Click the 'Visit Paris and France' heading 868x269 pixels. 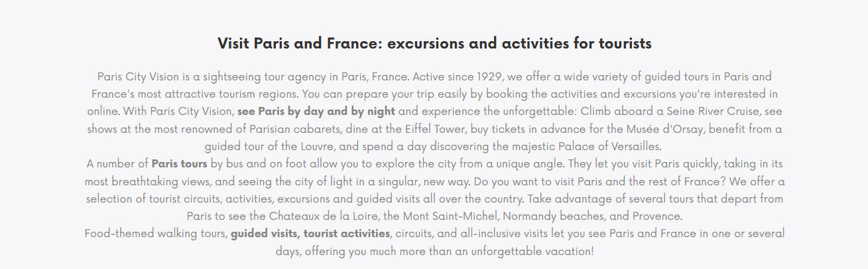pos(434,44)
